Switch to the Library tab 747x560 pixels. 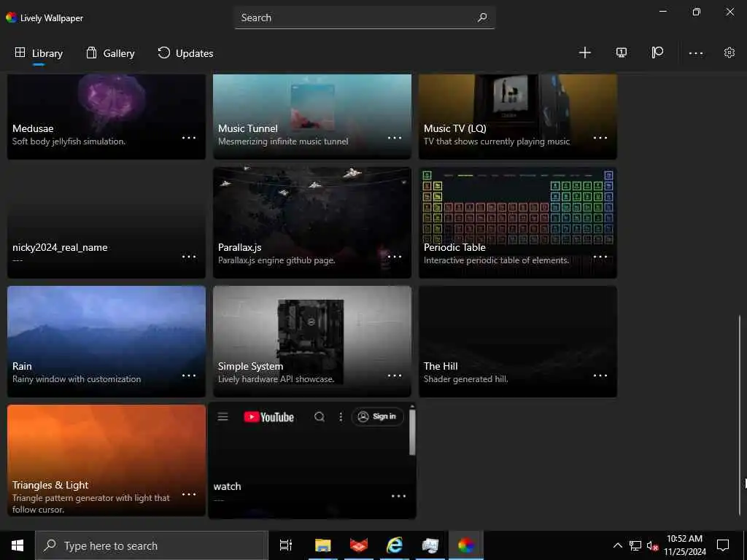click(x=39, y=53)
